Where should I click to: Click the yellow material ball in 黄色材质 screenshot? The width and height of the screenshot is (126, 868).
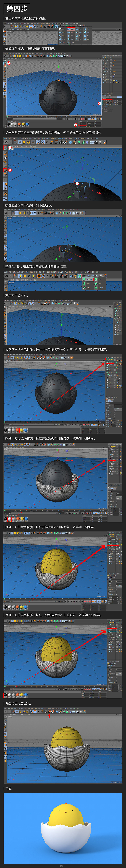coord(22,607)
